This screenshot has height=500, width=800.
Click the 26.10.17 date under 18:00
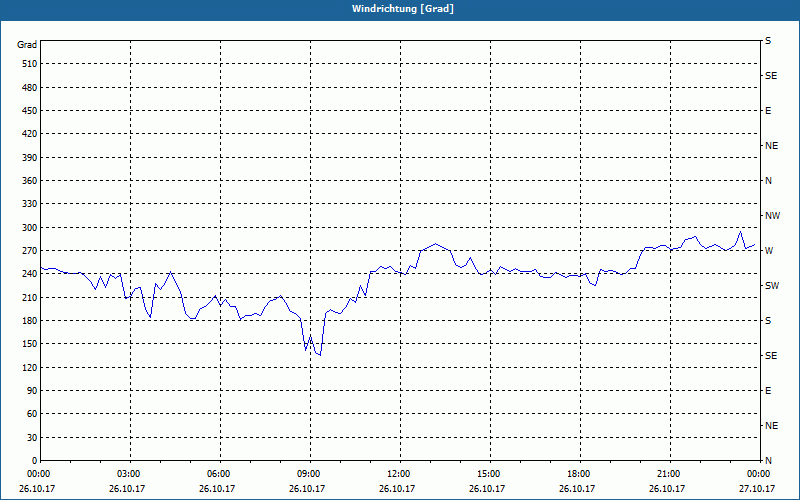(577, 488)
